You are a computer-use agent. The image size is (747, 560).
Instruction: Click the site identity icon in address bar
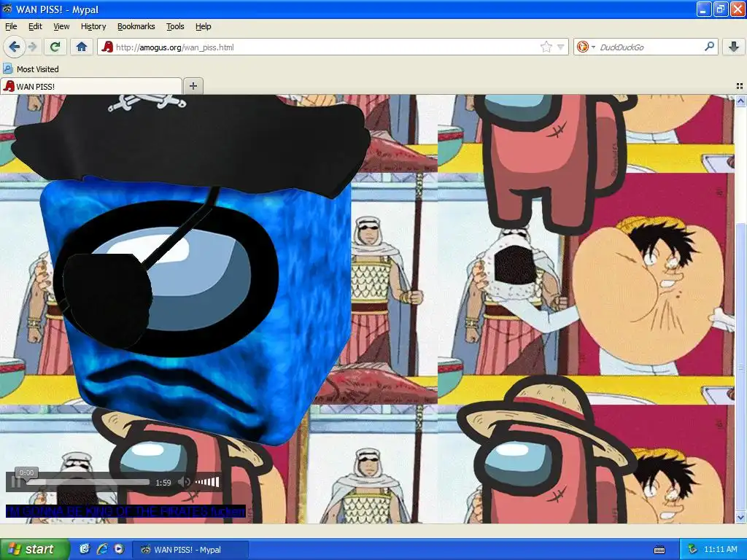click(108, 47)
